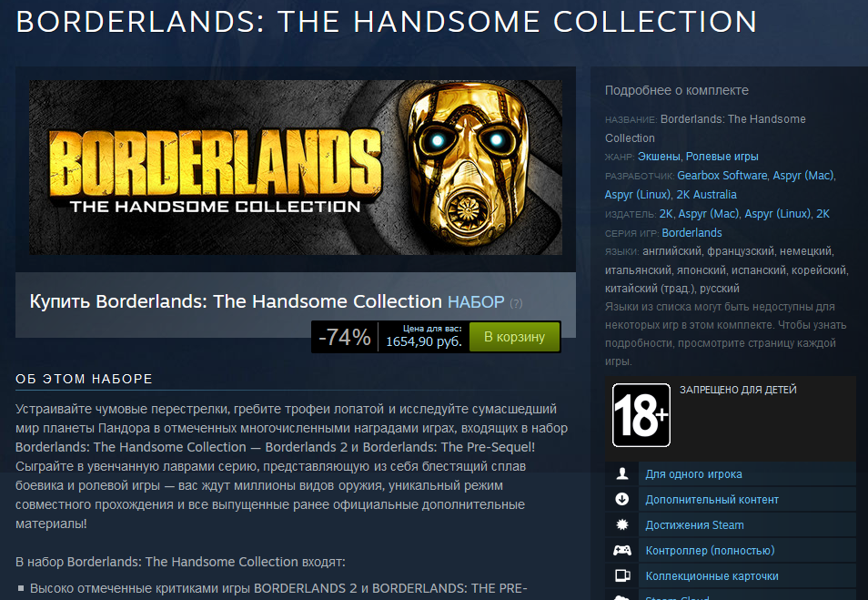The height and width of the screenshot is (600, 868).
Task: Click the downloadable content arrow icon
Action: [x=622, y=499]
